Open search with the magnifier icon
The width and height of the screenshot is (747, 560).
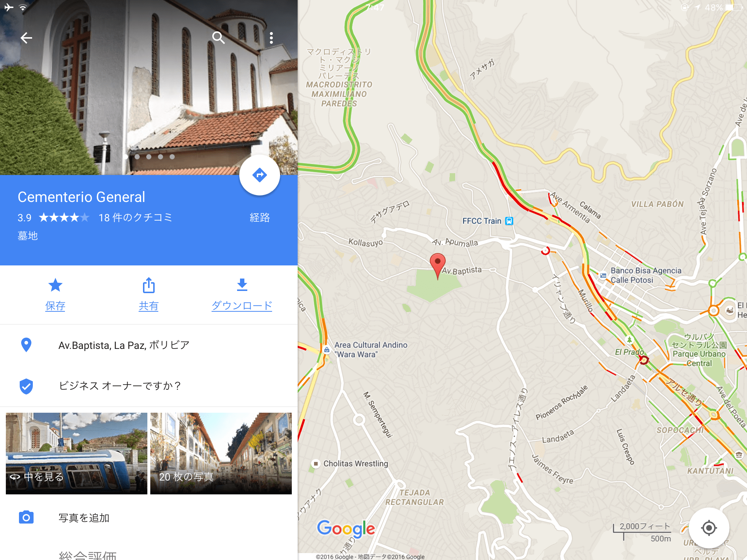click(218, 38)
